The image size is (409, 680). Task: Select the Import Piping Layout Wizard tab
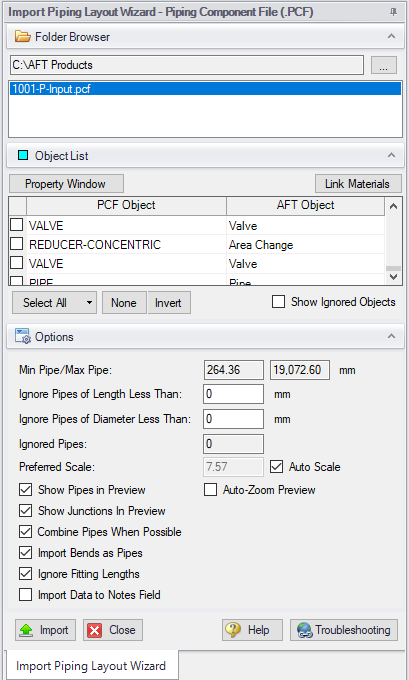(x=91, y=666)
